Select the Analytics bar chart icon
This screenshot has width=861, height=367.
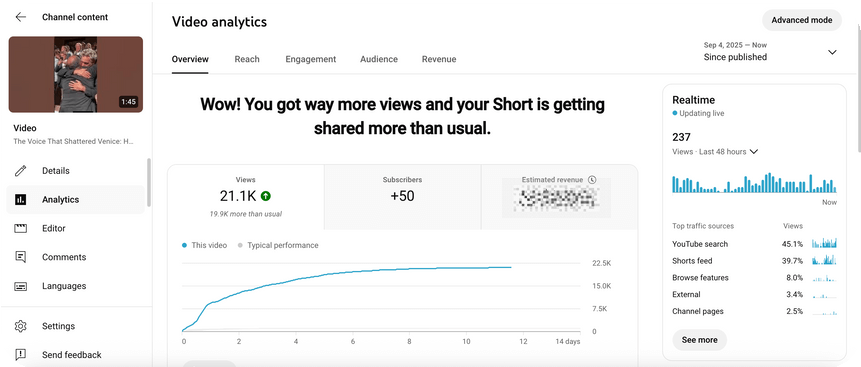(20, 199)
